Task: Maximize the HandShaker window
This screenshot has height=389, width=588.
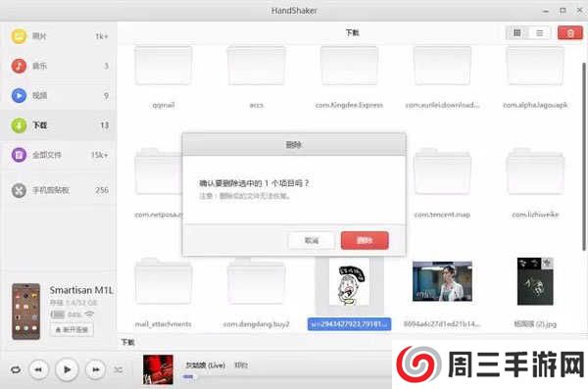Action: click(563, 11)
